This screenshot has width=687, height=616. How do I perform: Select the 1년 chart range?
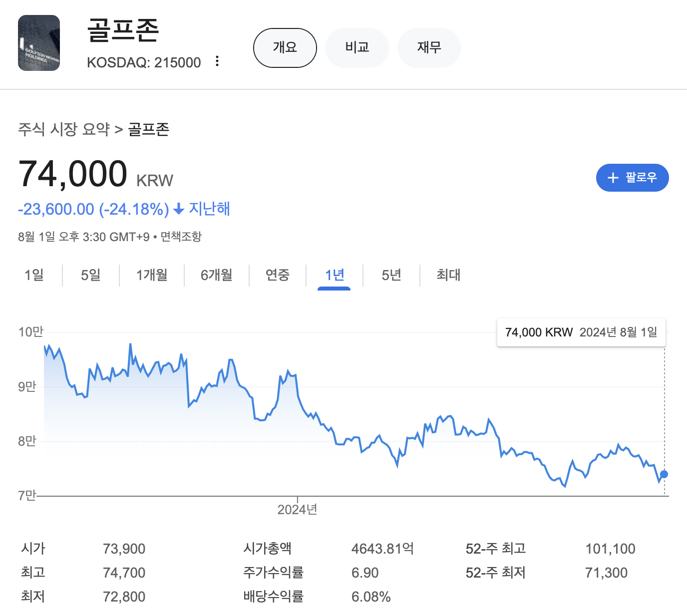click(335, 275)
